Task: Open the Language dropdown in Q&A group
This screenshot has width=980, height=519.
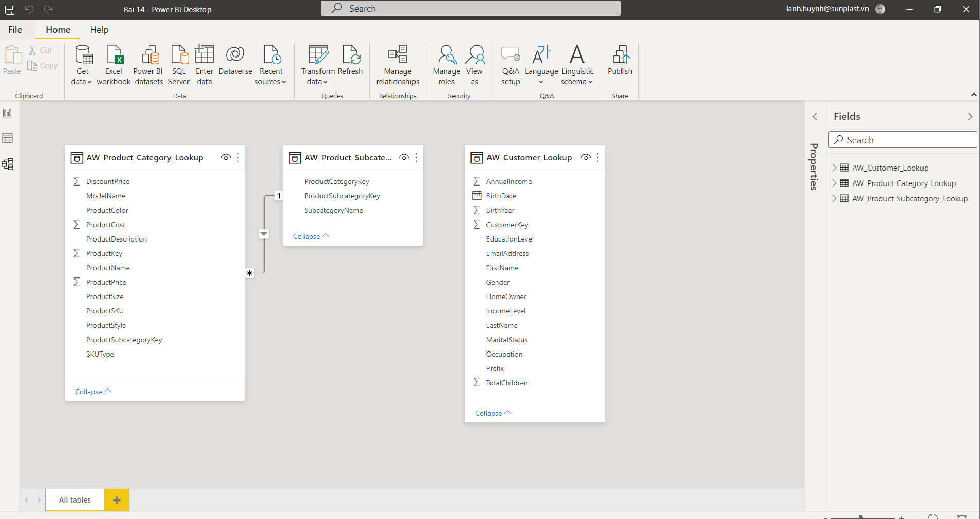Action: [541, 65]
